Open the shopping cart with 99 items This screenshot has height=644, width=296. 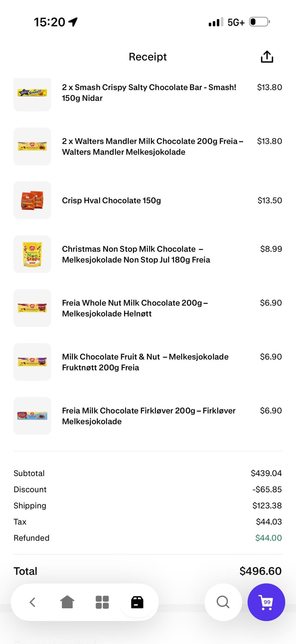266,602
